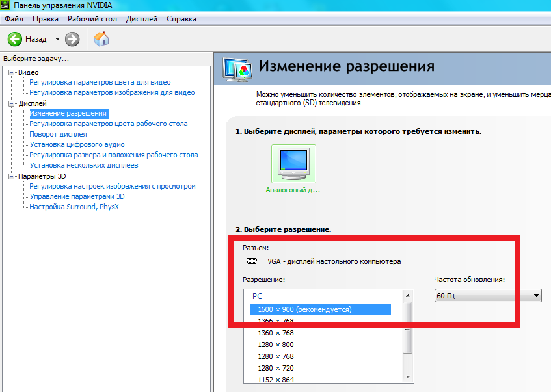
Task: Click the Параметры 3D category label
Action: (x=42, y=176)
